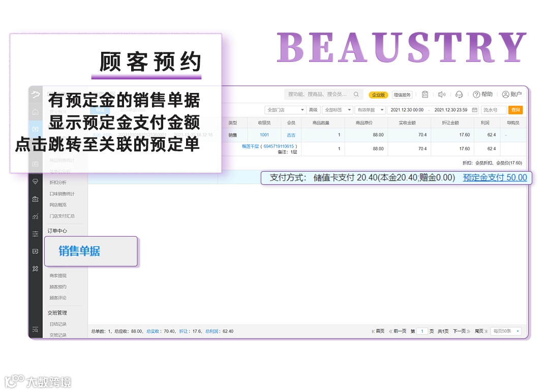This screenshot has width=549, height=392.
Task: Go to 下一页 next page
Action: click(x=462, y=331)
